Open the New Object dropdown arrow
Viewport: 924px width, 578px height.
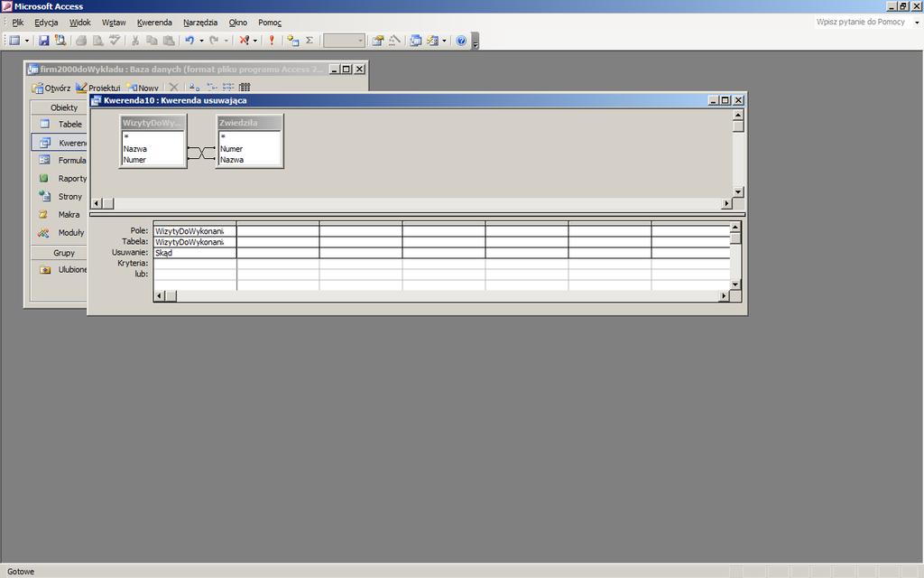click(444, 41)
